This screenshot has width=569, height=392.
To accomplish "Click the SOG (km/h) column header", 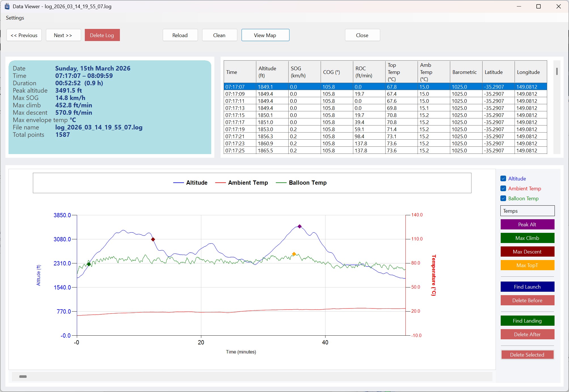I will (x=304, y=72).
